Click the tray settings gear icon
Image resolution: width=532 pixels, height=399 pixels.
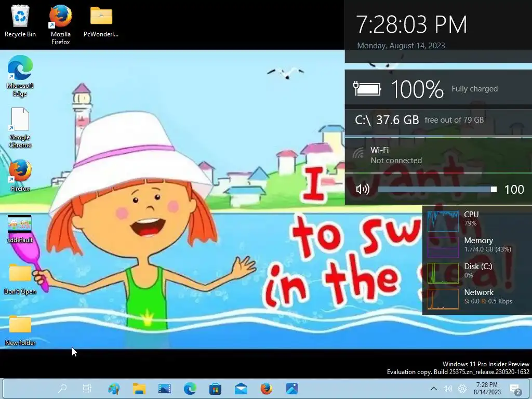pos(462,389)
